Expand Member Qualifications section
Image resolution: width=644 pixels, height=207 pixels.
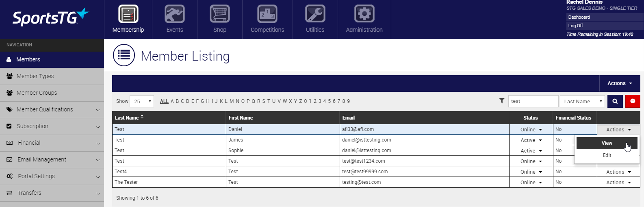coord(52,109)
